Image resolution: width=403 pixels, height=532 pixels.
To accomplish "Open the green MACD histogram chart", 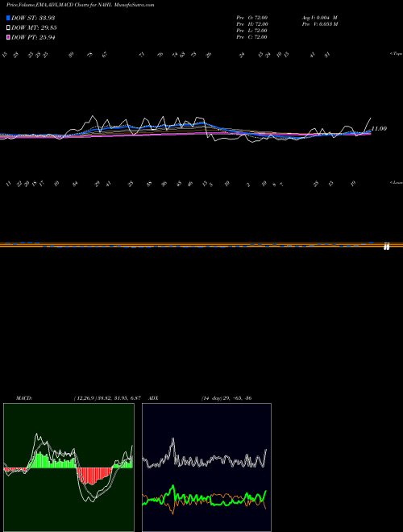I will coord(69,468).
